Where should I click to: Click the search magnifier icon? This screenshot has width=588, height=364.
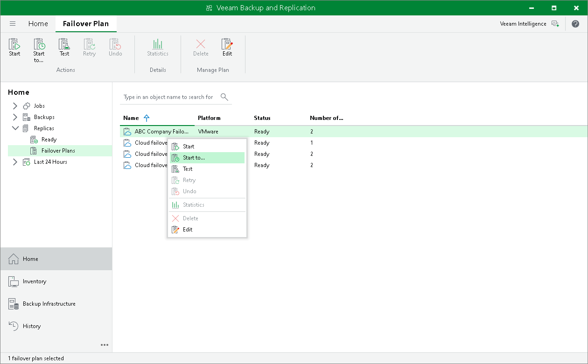224,97
